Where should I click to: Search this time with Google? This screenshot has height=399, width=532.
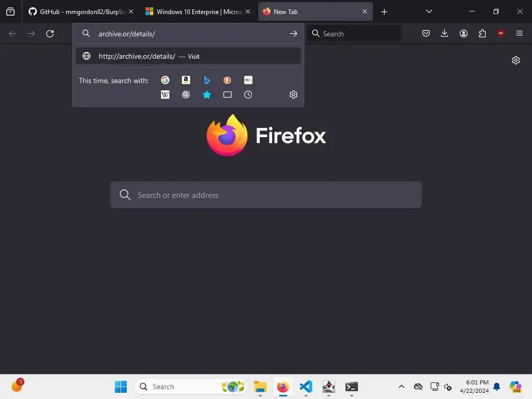pyautogui.click(x=165, y=80)
